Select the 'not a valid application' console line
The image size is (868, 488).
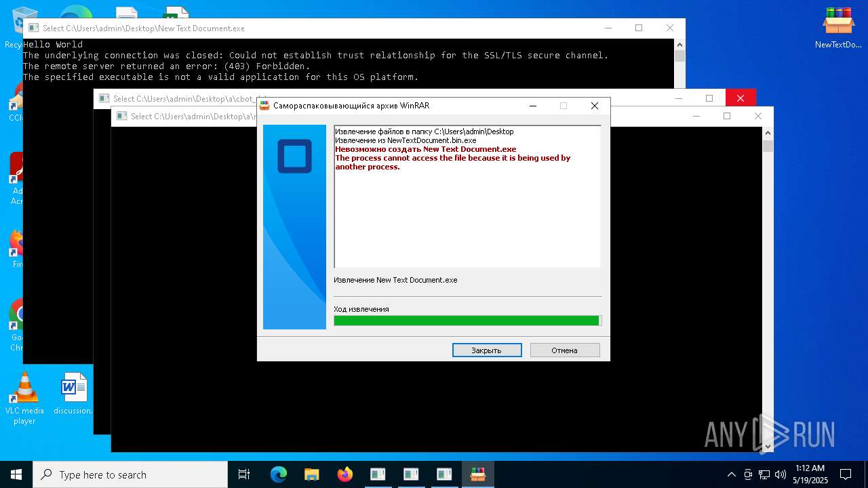pos(221,77)
